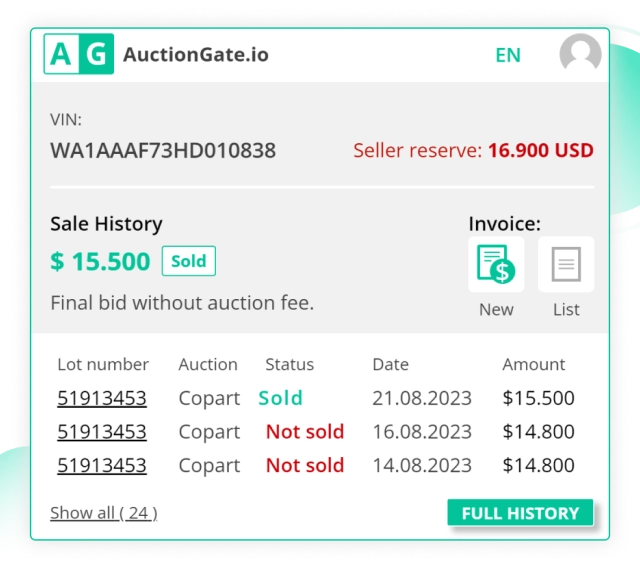Expand list with Show all (24)
The image size is (640, 570).
point(103,513)
